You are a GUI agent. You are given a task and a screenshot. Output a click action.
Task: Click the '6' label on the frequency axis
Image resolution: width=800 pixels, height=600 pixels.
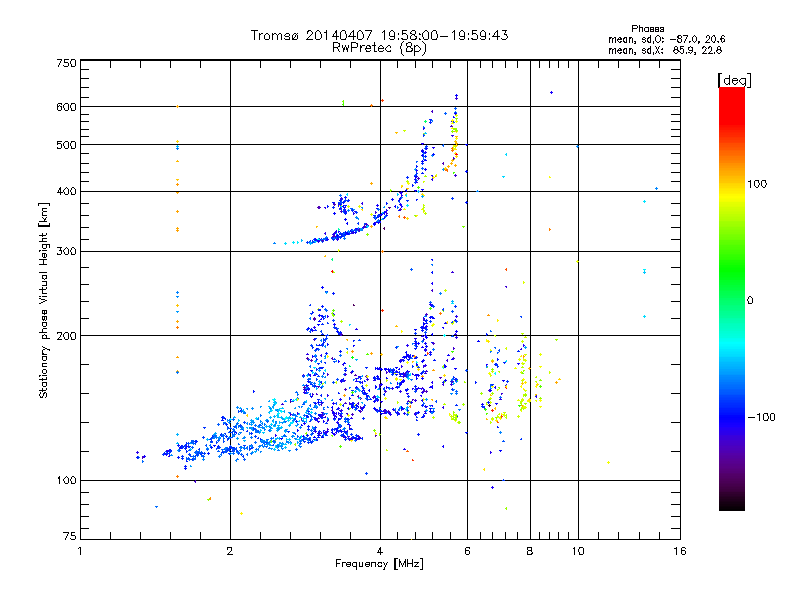coord(467,551)
